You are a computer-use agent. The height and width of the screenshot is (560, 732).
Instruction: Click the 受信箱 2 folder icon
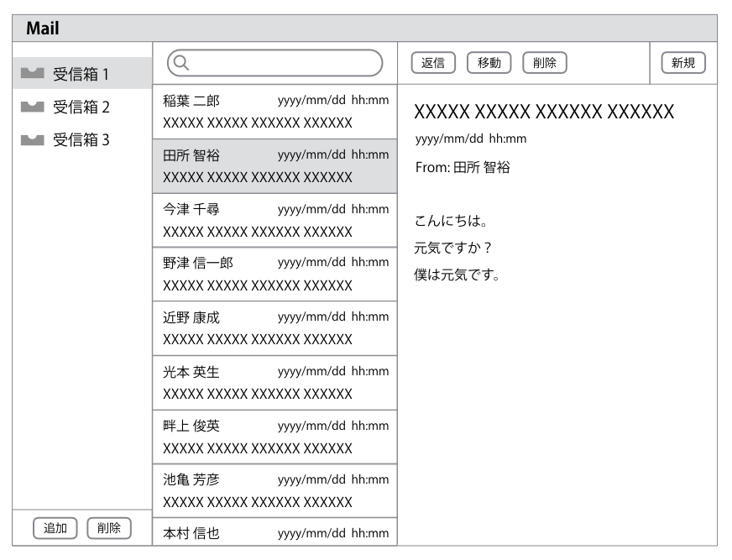(x=32, y=107)
